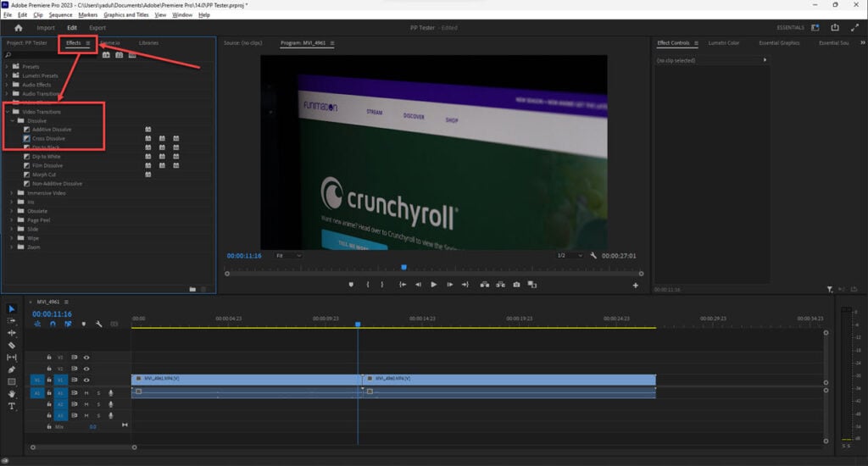The image size is (868, 466).
Task: Click the Quick Export share icon
Action: (x=835, y=27)
